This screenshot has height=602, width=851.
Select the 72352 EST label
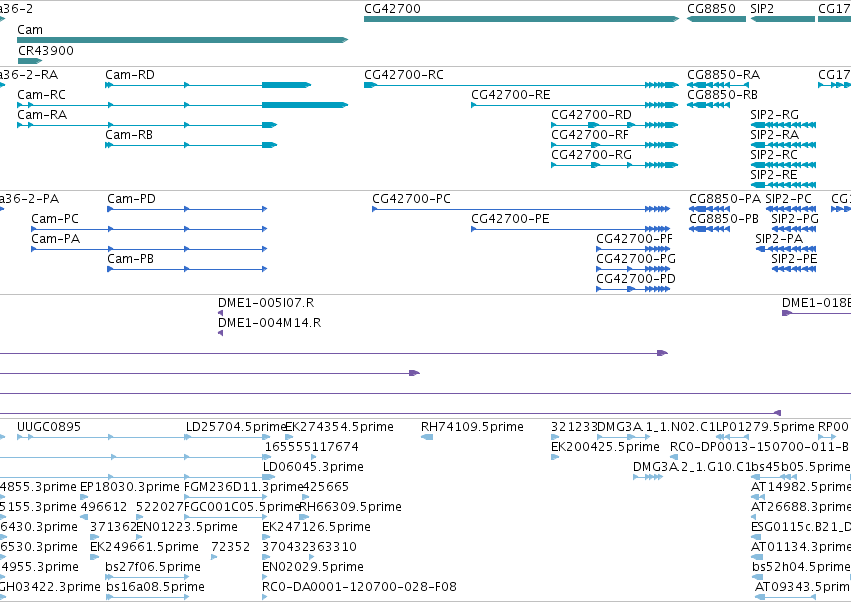coord(231,547)
